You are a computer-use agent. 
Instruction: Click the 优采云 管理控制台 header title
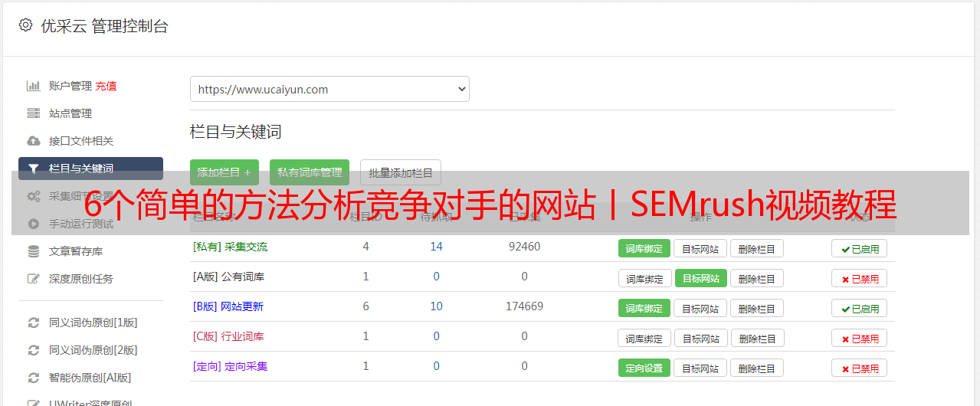coord(104,26)
